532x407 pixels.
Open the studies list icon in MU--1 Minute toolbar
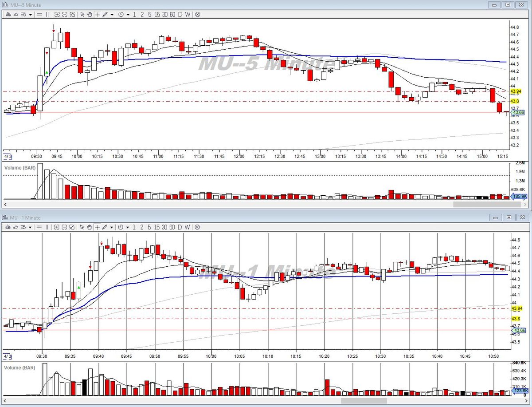(x=23, y=226)
